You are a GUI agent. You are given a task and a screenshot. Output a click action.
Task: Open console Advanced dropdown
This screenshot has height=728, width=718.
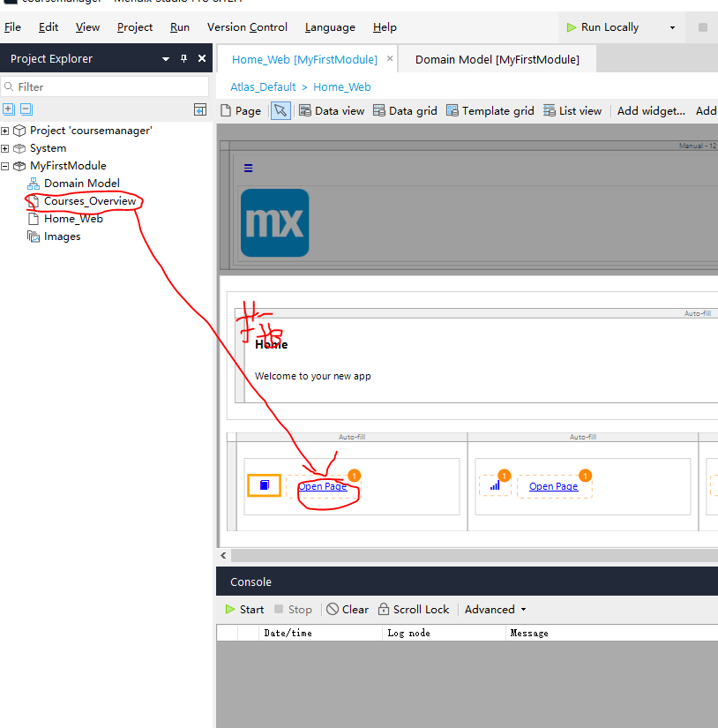click(495, 610)
